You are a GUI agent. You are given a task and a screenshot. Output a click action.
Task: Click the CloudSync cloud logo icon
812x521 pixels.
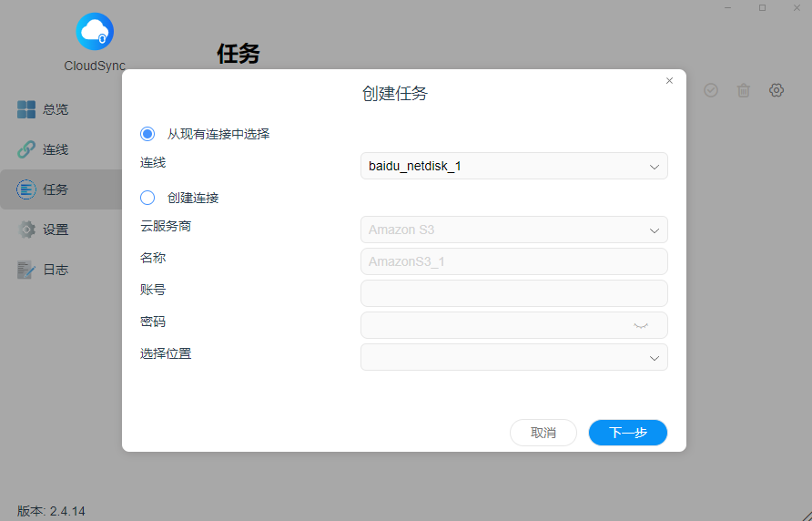95,32
